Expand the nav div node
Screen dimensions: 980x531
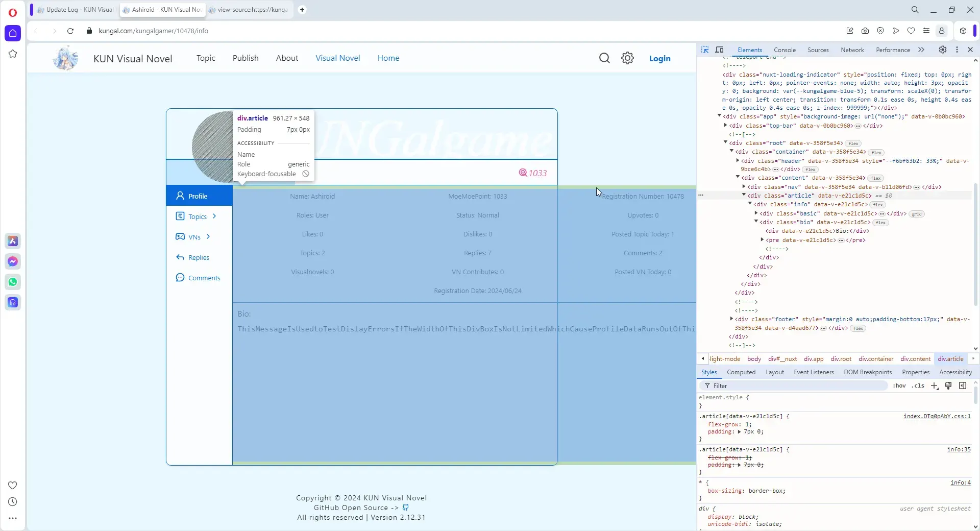click(744, 186)
